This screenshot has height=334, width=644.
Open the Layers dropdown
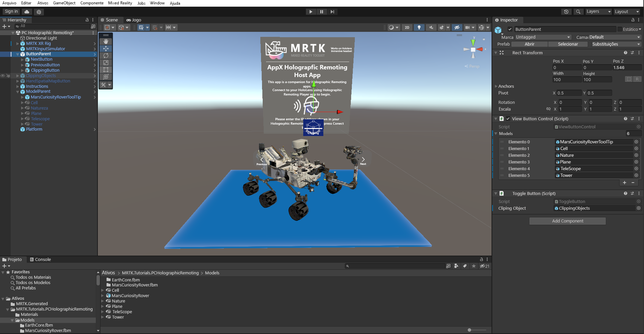click(x=599, y=11)
